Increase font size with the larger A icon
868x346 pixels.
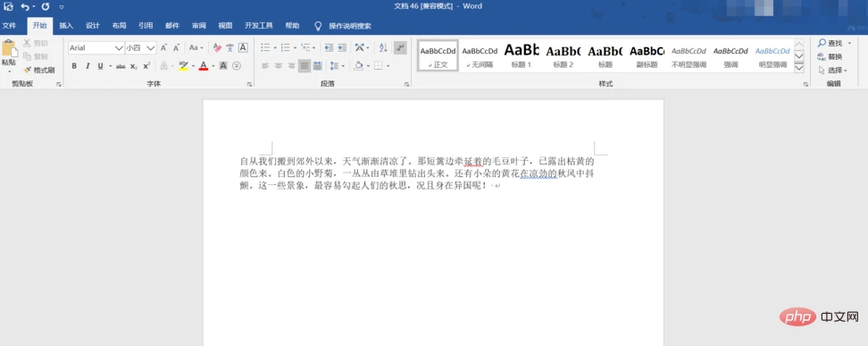pos(163,48)
